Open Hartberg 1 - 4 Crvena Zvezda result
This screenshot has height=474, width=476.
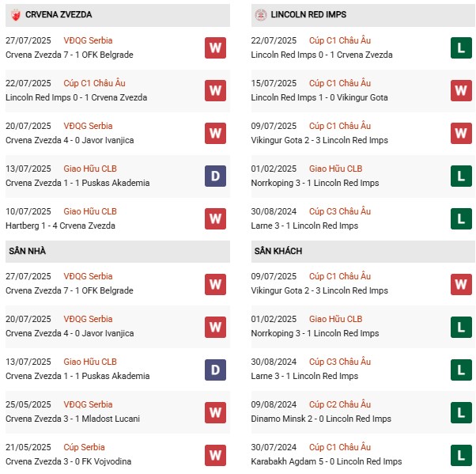(x=60, y=226)
